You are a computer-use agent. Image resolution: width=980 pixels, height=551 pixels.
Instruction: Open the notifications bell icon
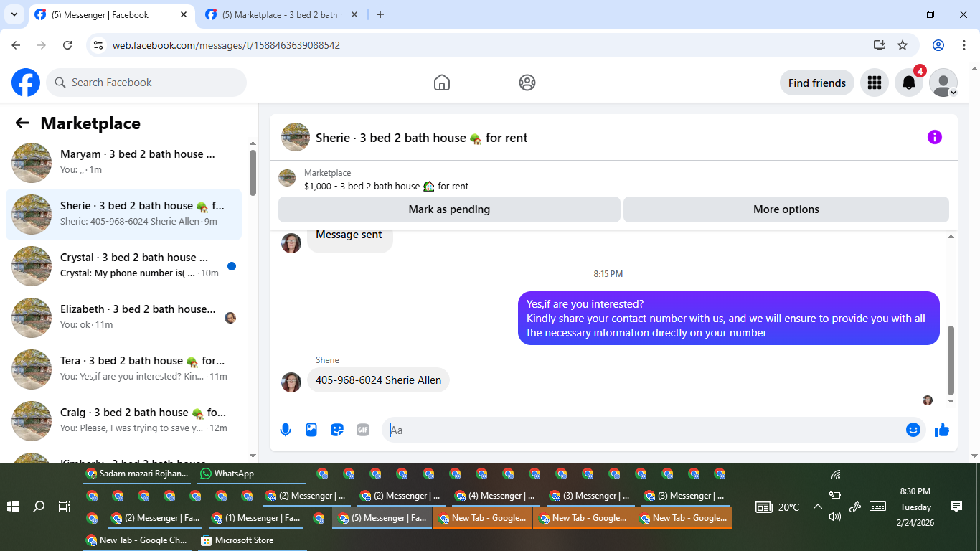coord(908,83)
